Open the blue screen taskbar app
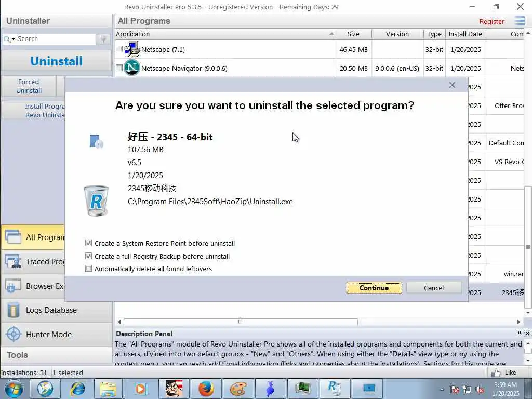 pos(368,389)
